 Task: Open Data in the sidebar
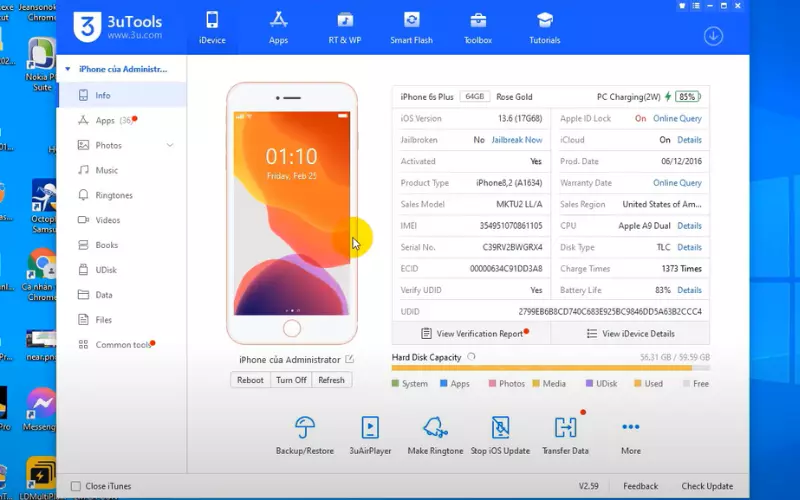(122, 295)
